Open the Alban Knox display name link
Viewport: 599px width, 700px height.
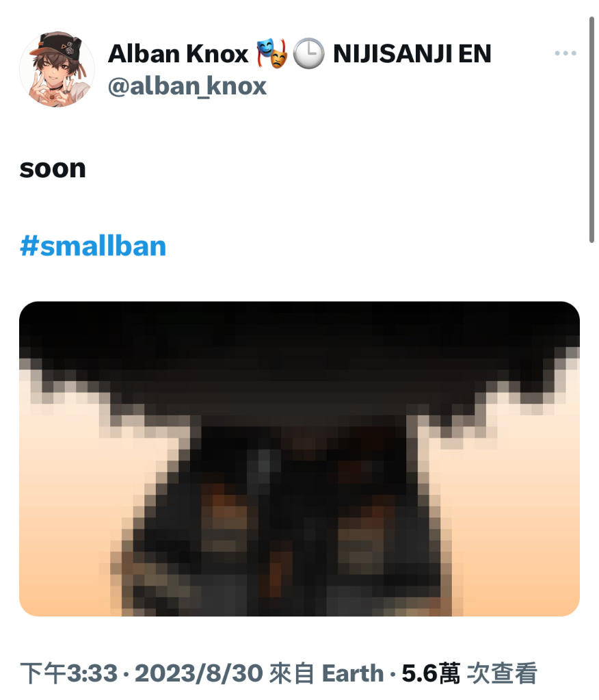(178, 53)
